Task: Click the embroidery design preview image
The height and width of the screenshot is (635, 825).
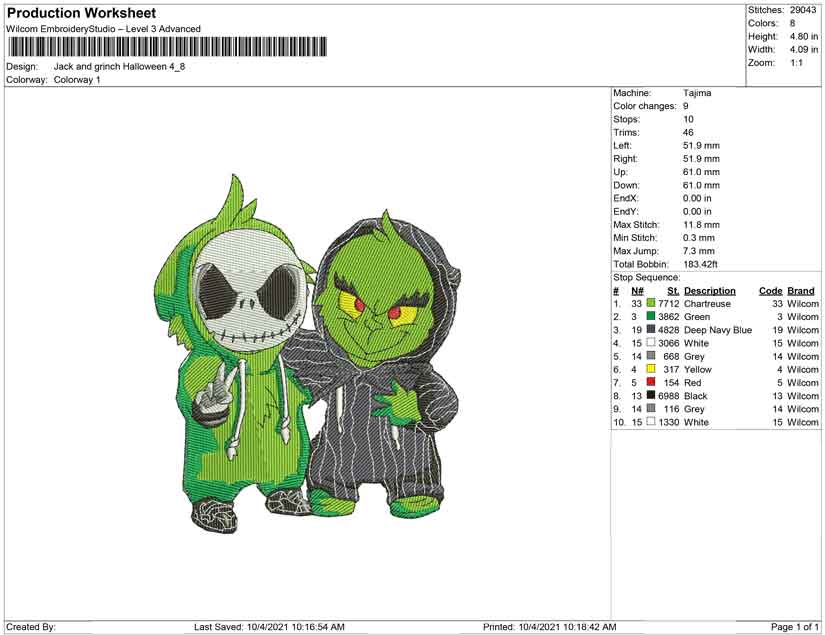Action: pos(308,354)
